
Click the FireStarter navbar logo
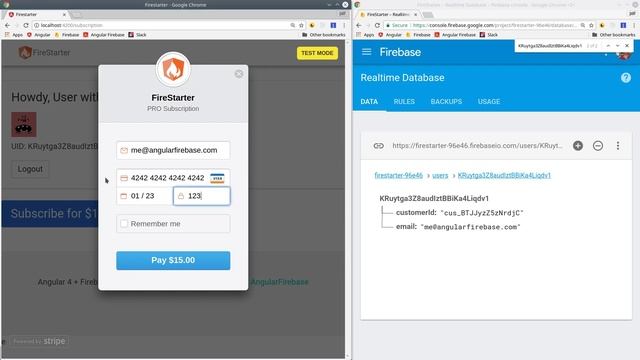pos(44,52)
